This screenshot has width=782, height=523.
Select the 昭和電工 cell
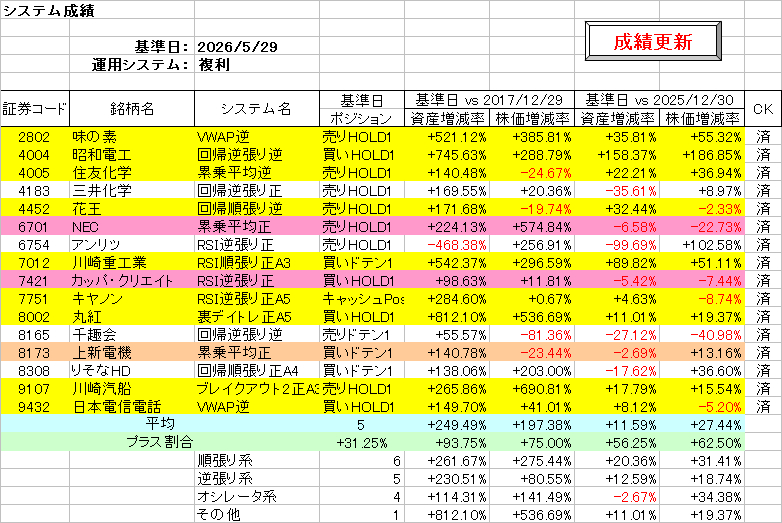[132, 155]
